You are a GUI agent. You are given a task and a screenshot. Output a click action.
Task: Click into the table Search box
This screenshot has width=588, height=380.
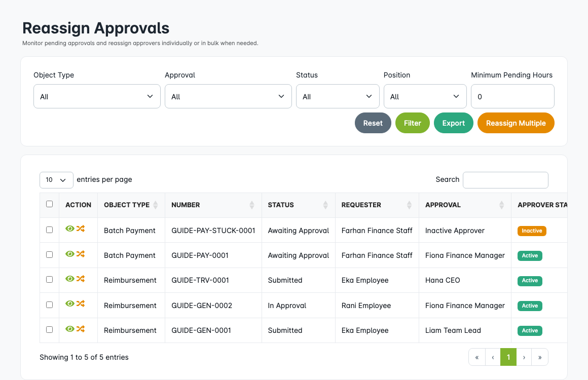[505, 180]
